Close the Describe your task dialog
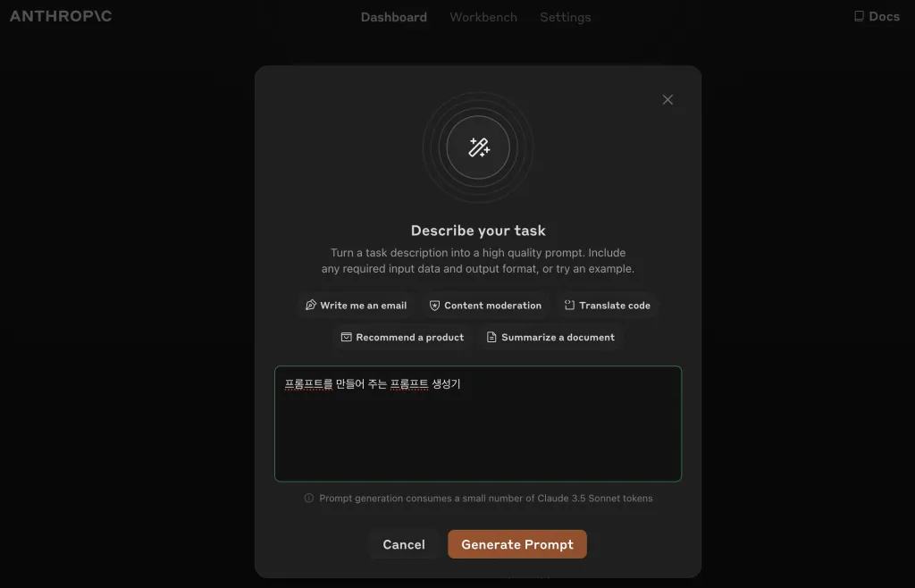This screenshot has height=588, width=915. (667, 100)
